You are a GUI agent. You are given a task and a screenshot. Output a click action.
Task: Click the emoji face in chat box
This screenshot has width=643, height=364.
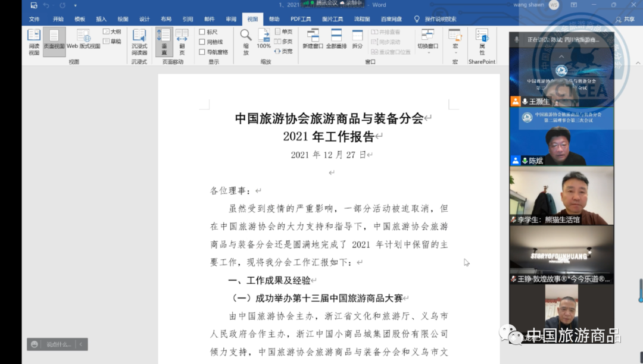coord(35,344)
